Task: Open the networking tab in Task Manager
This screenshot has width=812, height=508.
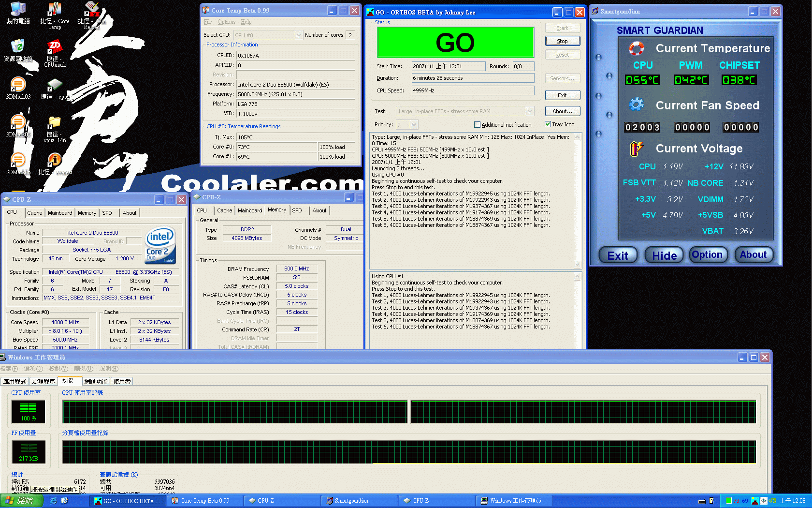Action: tap(96, 381)
